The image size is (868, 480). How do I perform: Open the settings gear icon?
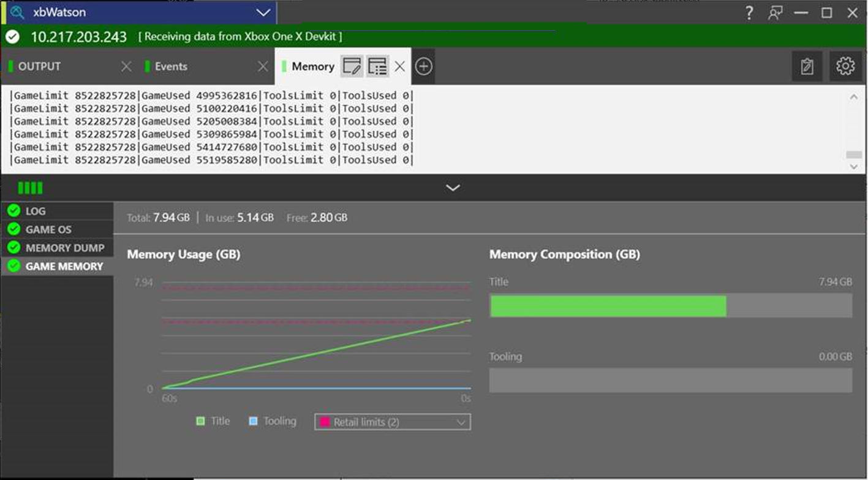(845, 66)
